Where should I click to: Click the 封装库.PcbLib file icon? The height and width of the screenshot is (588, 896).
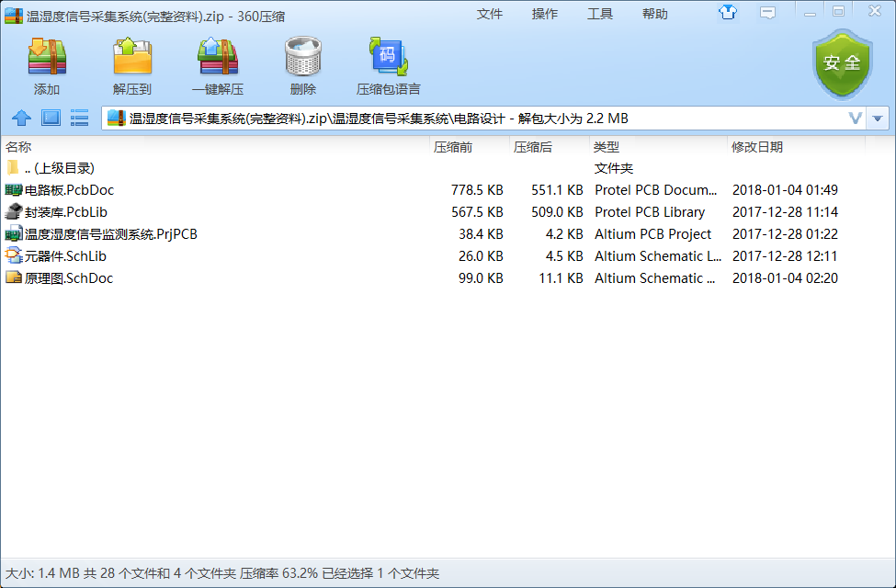coord(13,212)
